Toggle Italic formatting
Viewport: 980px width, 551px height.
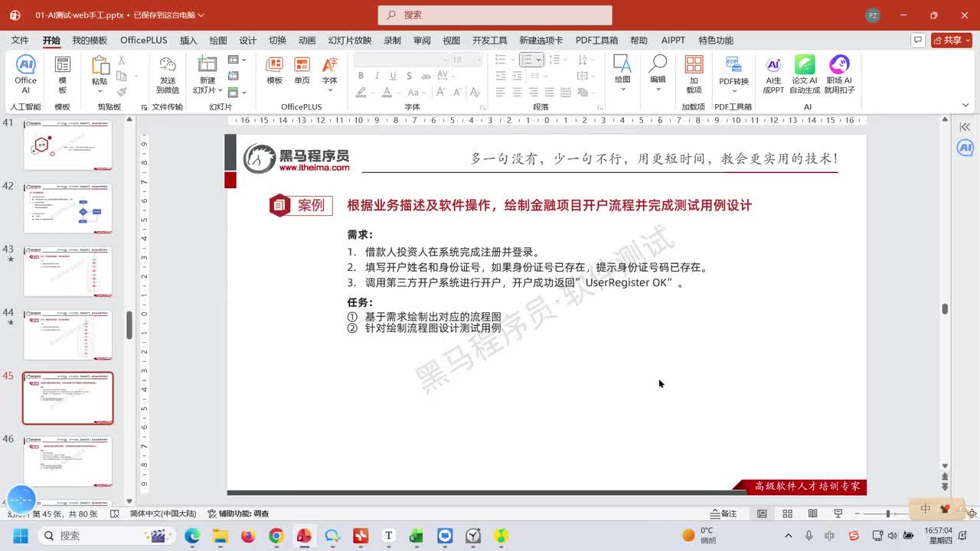point(377,76)
